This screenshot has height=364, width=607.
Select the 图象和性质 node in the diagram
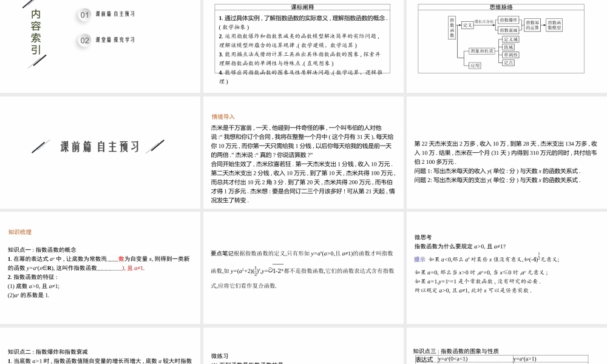click(x=483, y=51)
